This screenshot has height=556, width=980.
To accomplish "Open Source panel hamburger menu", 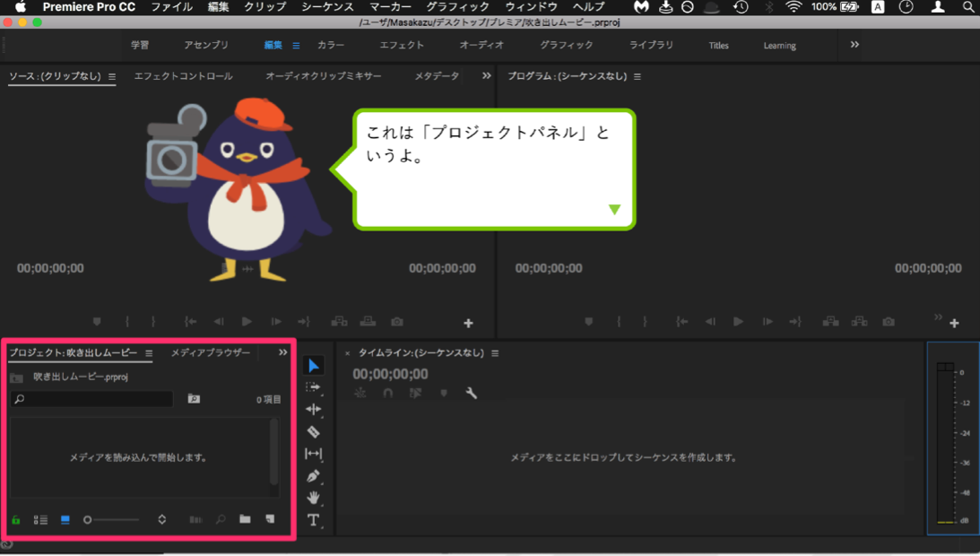I will coord(112,76).
